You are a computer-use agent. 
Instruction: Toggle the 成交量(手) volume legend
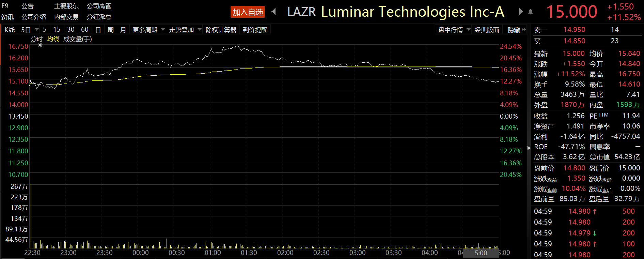78,39
